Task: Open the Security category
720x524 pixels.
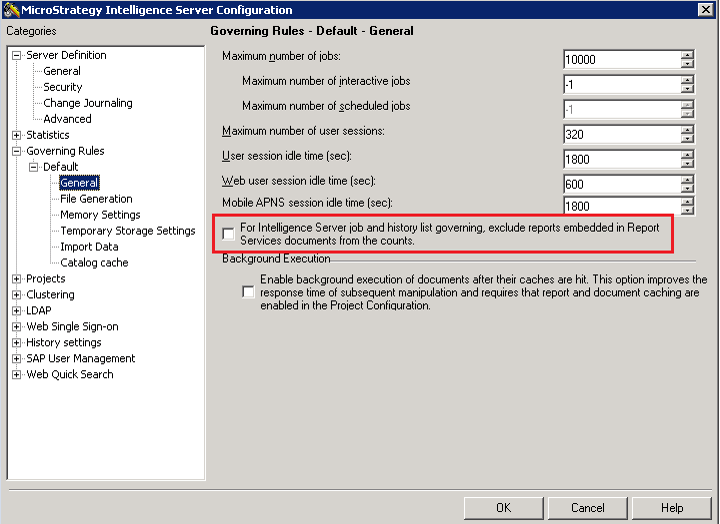Action: [x=63, y=87]
